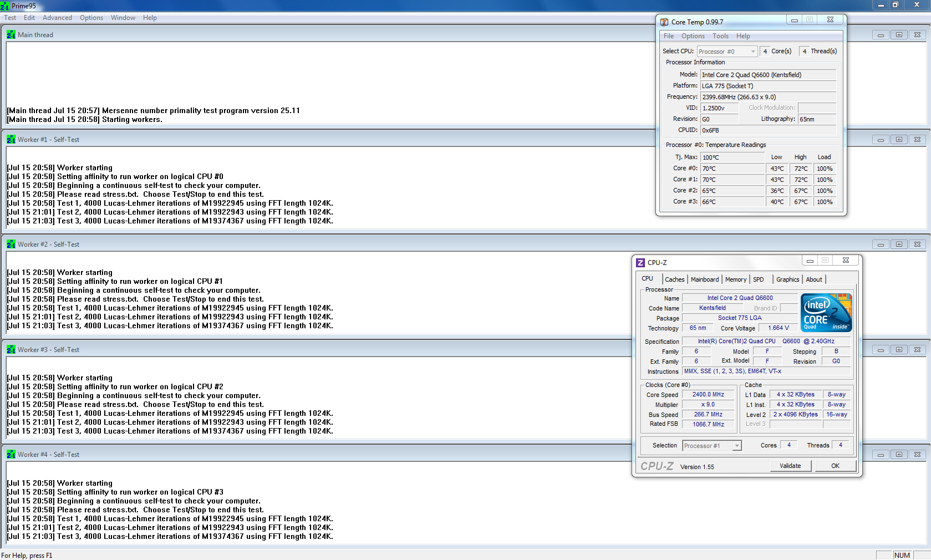Maximize the Worker #4 Self-Test child window
Screen dimensions: 931x560
click(899, 455)
